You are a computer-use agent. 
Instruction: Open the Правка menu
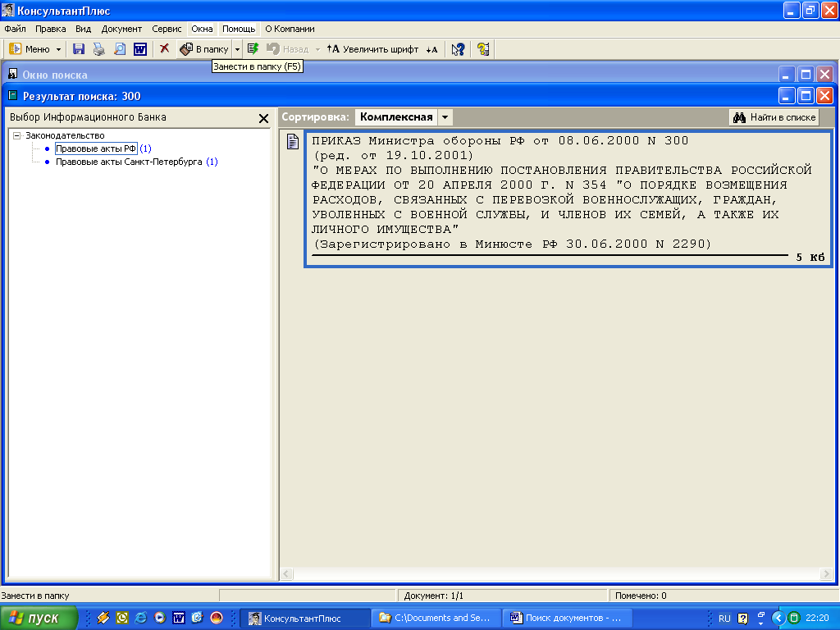tap(50, 29)
